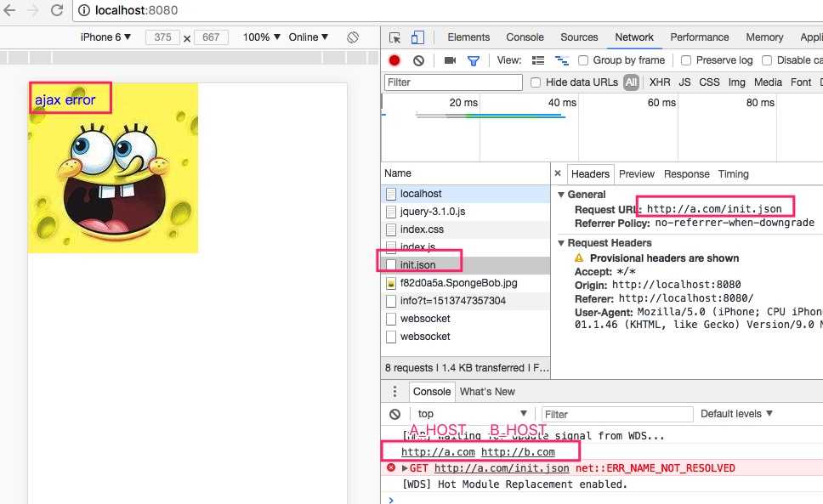Click the network Filter input field
The height and width of the screenshot is (504, 823).
coord(453,82)
